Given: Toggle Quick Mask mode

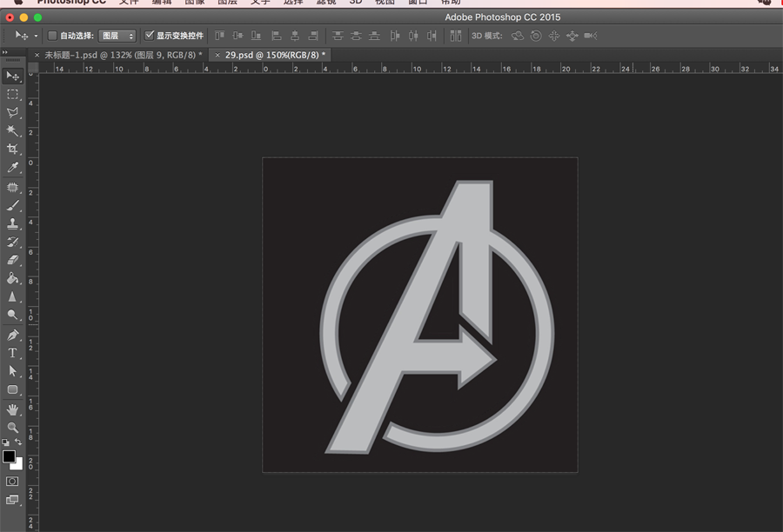Looking at the screenshot, I should [12, 481].
